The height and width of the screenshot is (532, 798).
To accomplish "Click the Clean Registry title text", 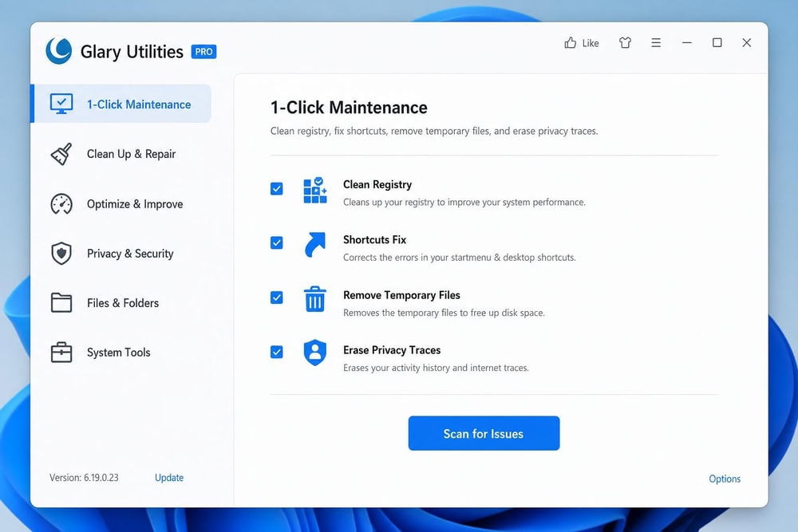I will (377, 184).
